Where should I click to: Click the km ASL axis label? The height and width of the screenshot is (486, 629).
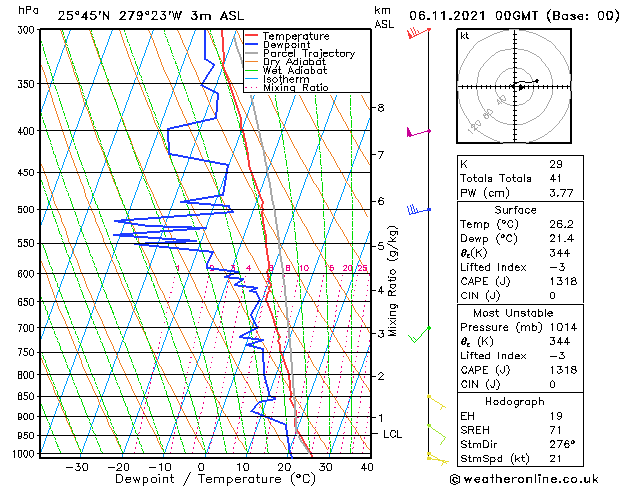384,17
